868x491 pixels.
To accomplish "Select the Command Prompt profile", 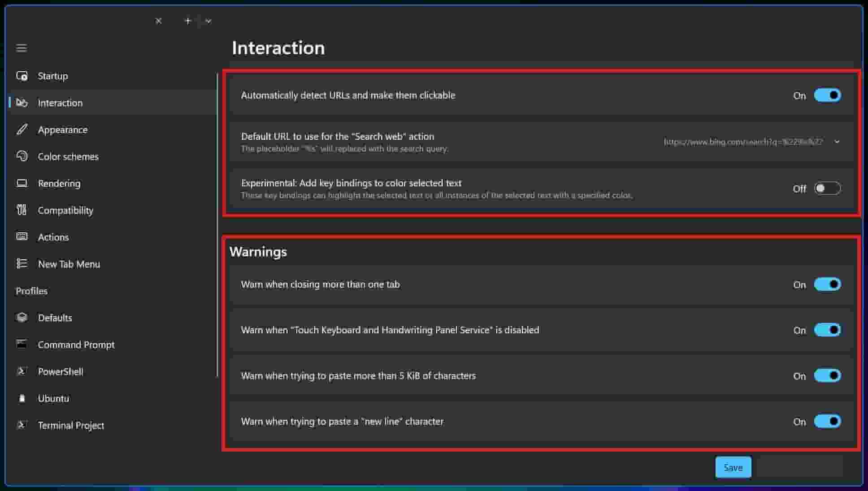I will pyautogui.click(x=76, y=345).
